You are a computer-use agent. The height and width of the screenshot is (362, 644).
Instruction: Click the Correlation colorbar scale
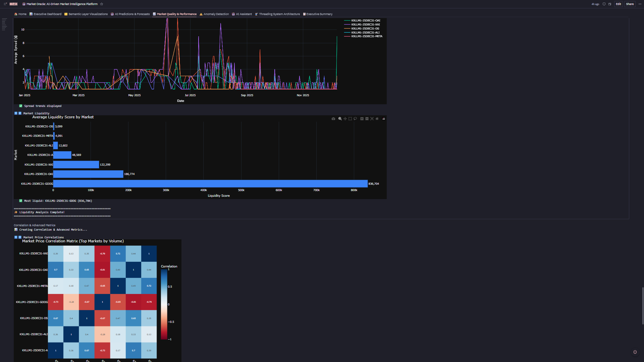click(164, 304)
